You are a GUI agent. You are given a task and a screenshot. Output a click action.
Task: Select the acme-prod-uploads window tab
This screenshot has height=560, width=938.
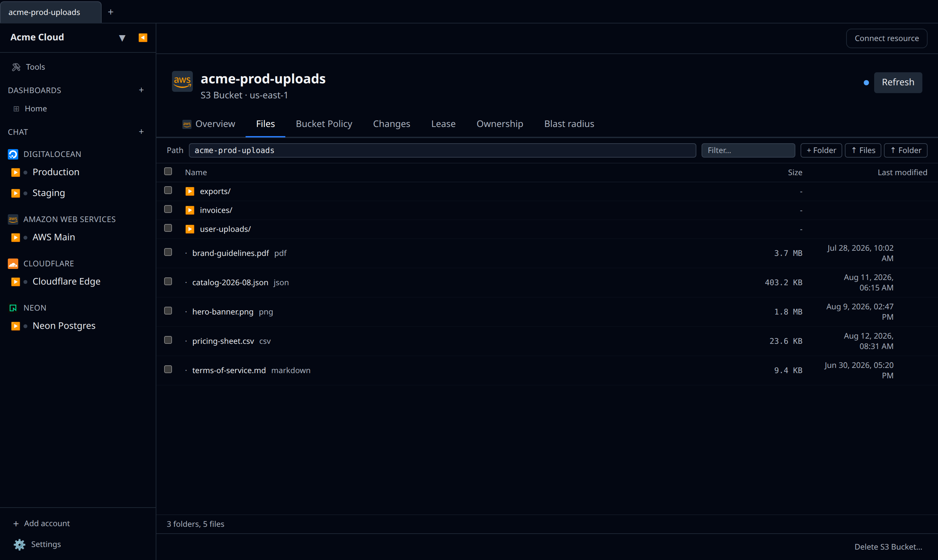pos(50,12)
